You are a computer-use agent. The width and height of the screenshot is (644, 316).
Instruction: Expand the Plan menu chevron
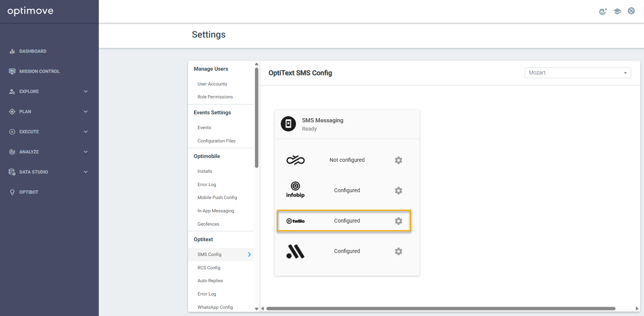[86, 112]
